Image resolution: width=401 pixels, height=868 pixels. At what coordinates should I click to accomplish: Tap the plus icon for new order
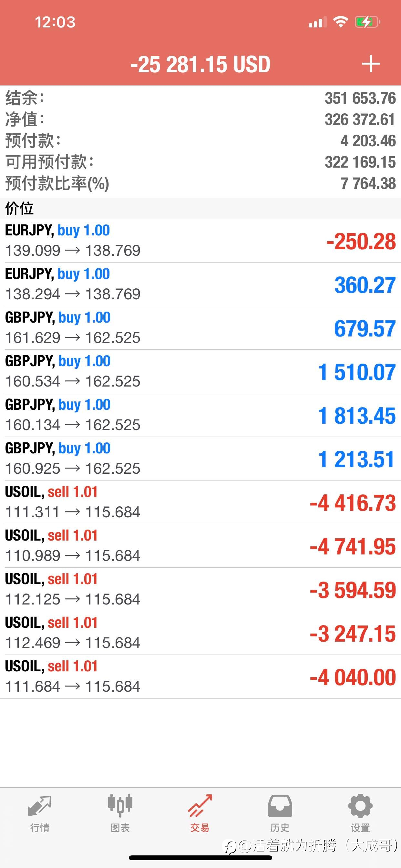click(371, 64)
